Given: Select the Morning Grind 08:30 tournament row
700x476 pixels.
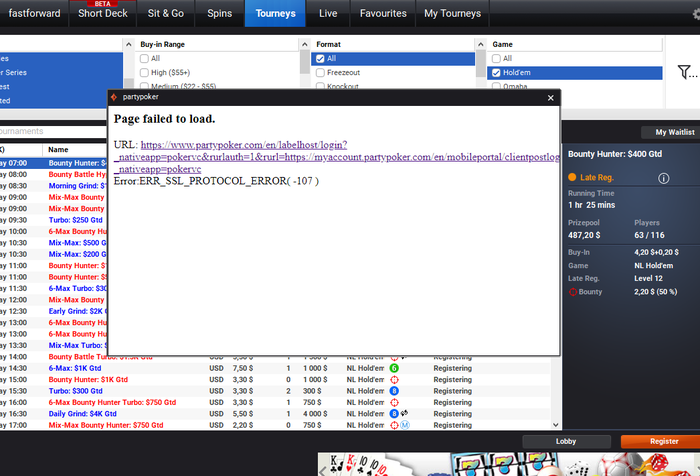Looking at the screenshot, I should click(54, 186).
